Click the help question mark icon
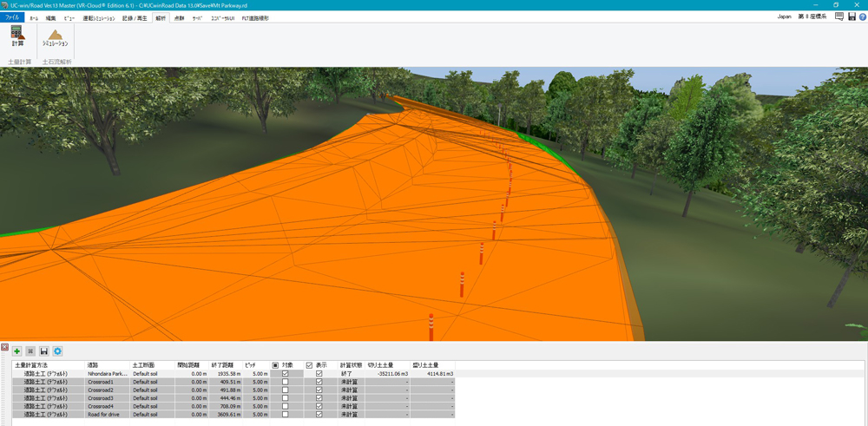868x426 pixels. 862,17
